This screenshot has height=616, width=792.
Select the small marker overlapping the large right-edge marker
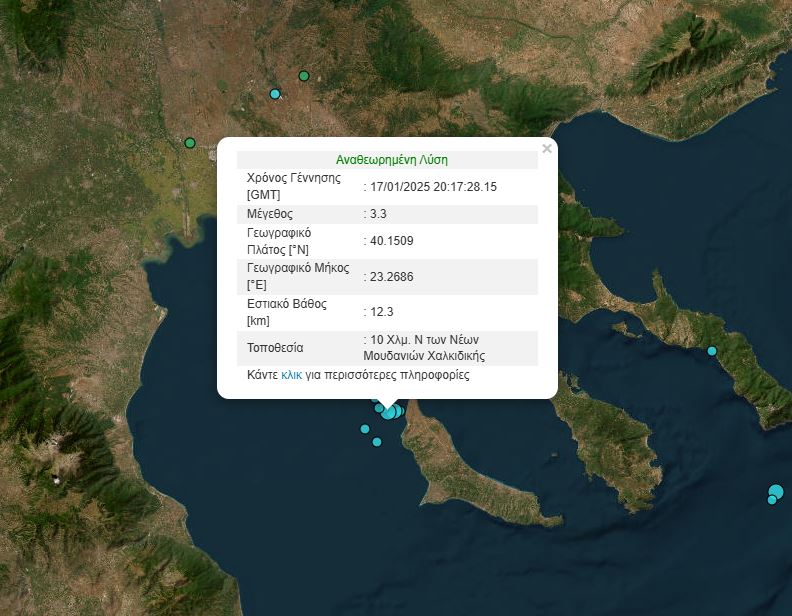[x=771, y=500]
